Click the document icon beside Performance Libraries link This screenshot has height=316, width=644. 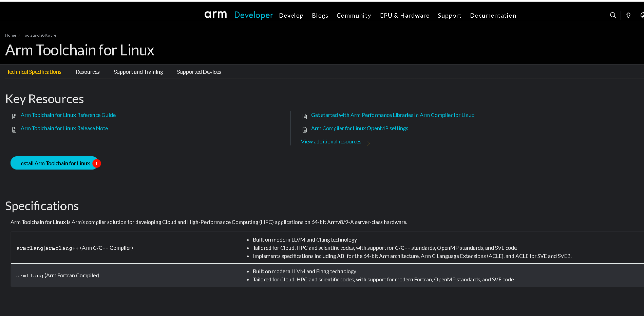pyautogui.click(x=304, y=116)
